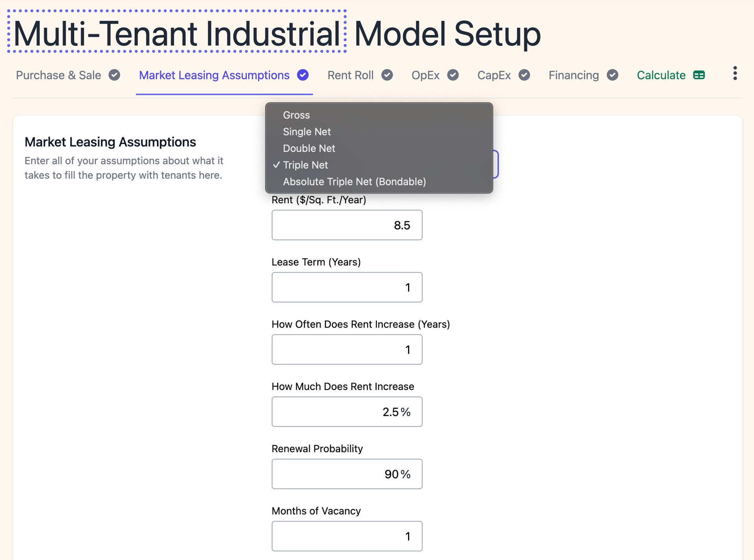
Task: Click the checkmark icon next to CapEx
Action: pos(524,75)
